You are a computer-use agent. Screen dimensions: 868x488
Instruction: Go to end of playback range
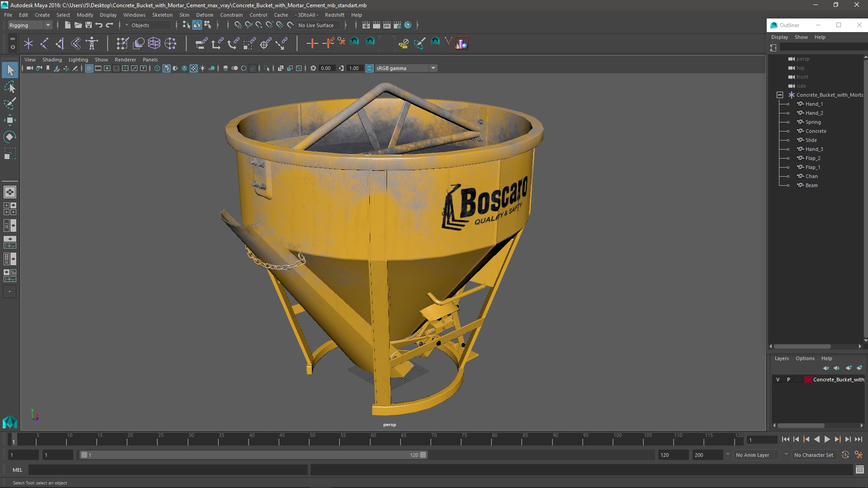(x=858, y=439)
